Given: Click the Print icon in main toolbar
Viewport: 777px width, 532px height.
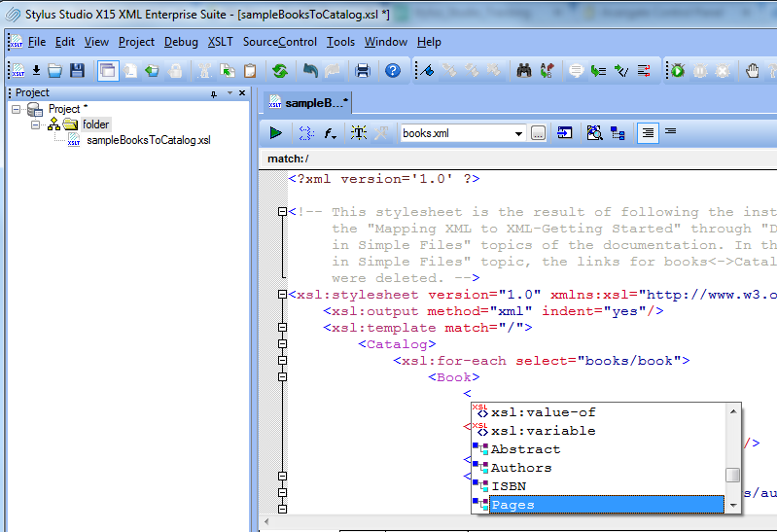Looking at the screenshot, I should [x=363, y=70].
